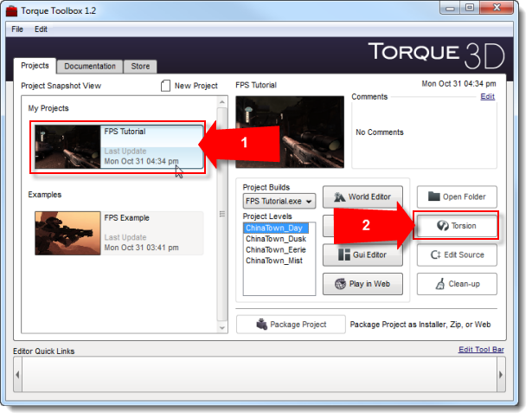Screen dimensions: 532x419
Task: Select the FPS Tutorial project thumbnail
Action: tap(67, 146)
